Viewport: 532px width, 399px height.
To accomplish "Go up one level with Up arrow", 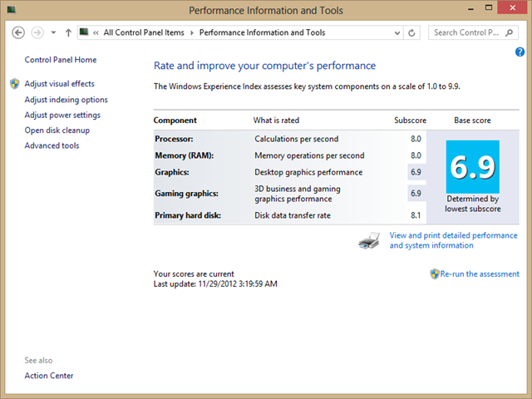I will (67, 32).
